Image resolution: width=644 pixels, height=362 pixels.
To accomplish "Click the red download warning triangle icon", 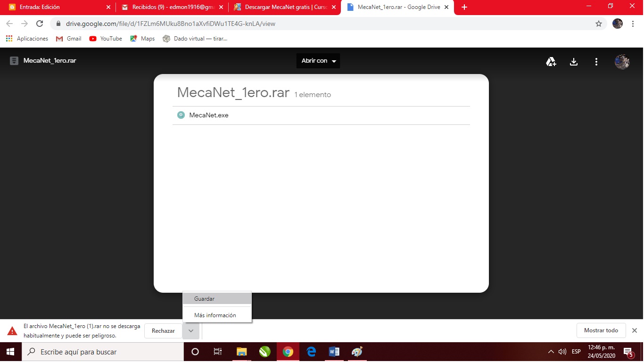I will (x=12, y=331).
